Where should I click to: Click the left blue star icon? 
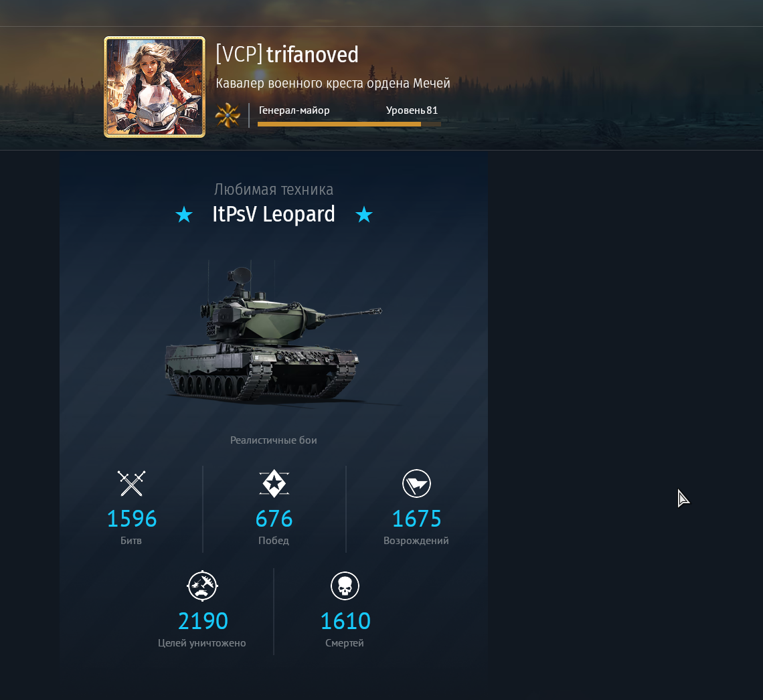pos(184,215)
